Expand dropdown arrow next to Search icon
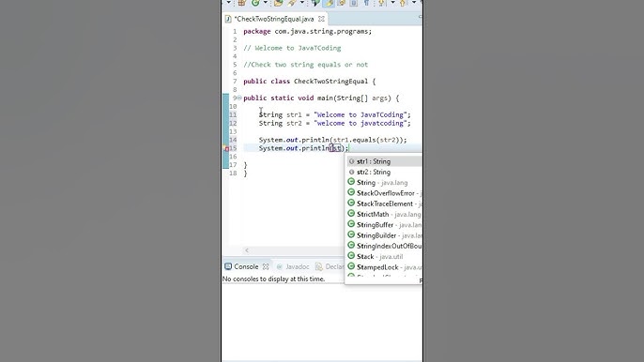 pos(302,3)
